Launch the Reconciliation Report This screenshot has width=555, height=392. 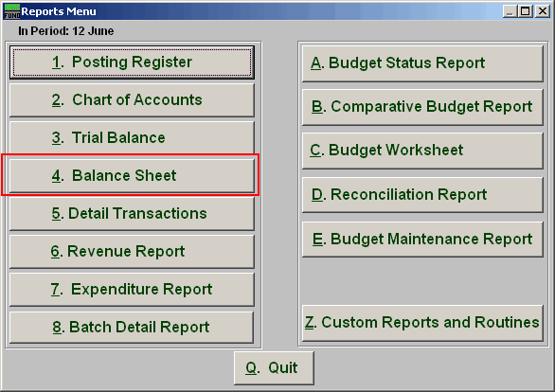coord(422,195)
